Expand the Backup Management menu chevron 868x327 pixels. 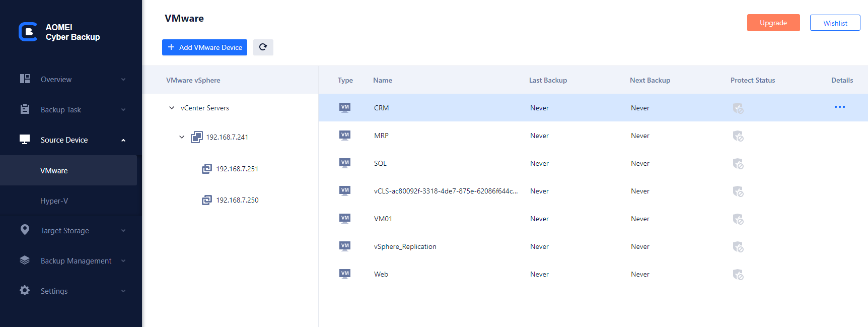click(x=123, y=261)
